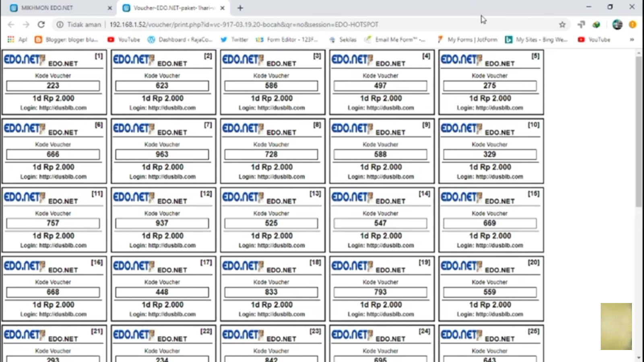The height and width of the screenshot is (362, 644).
Task: Click the EDO.NET logo on voucher [13]
Action: click(x=243, y=197)
